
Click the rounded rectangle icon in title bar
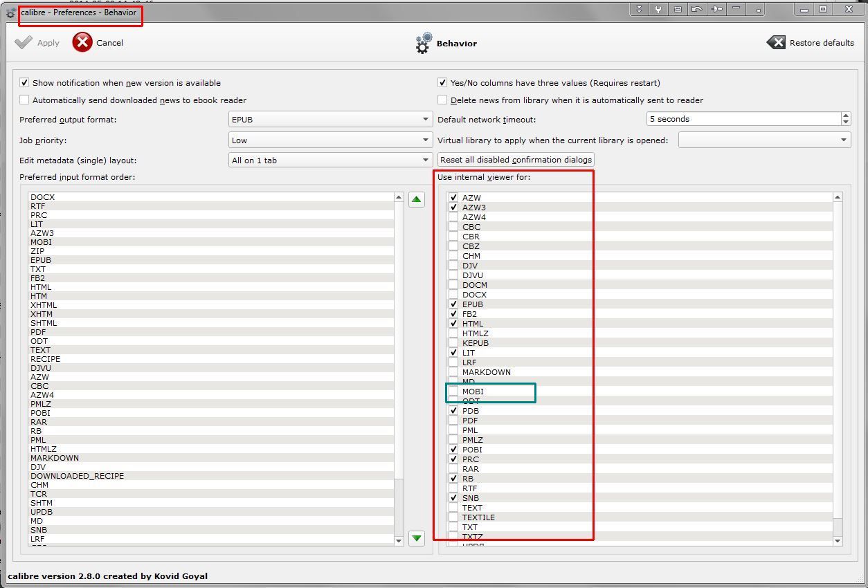[678, 9]
